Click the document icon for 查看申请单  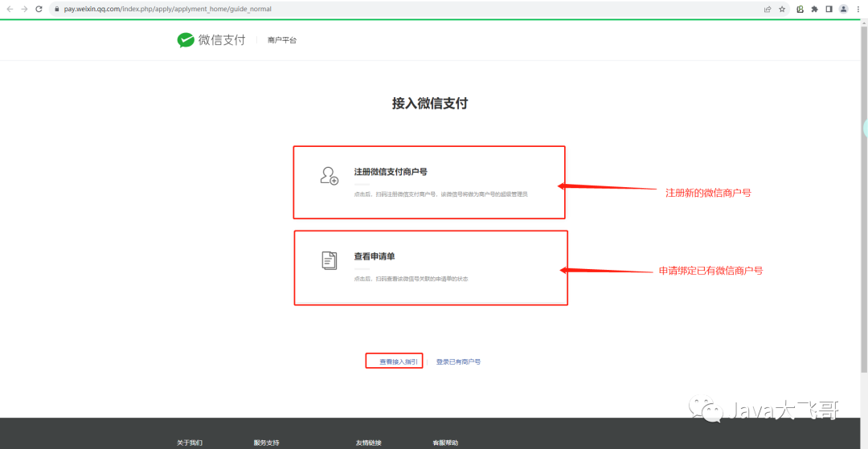click(x=330, y=260)
